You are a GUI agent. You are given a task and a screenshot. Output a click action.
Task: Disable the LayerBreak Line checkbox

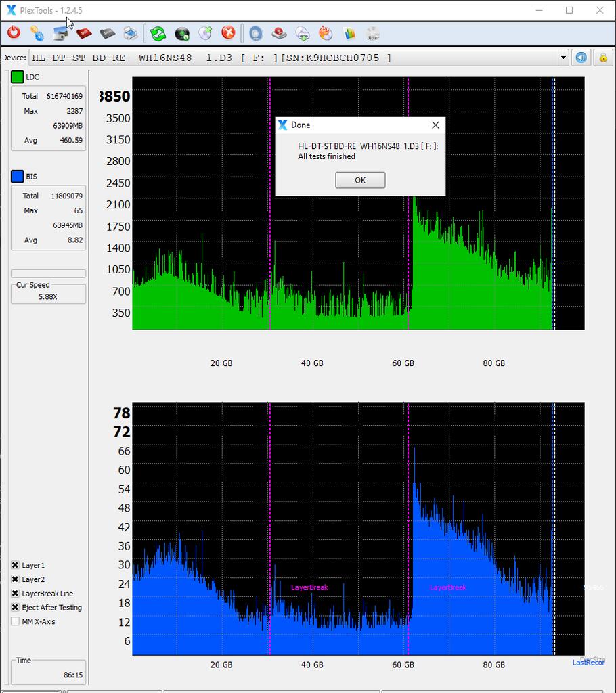click(x=15, y=594)
